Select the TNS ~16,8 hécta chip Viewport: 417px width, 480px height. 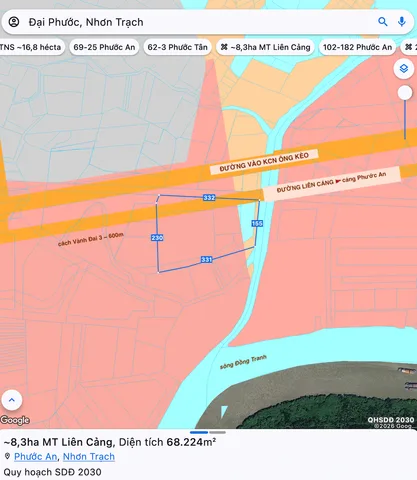31,47
